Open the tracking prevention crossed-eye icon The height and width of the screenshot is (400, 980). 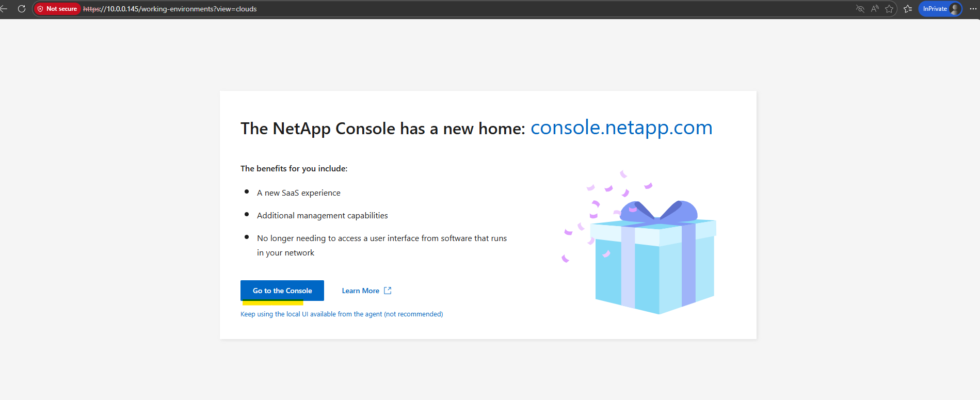pyautogui.click(x=860, y=9)
